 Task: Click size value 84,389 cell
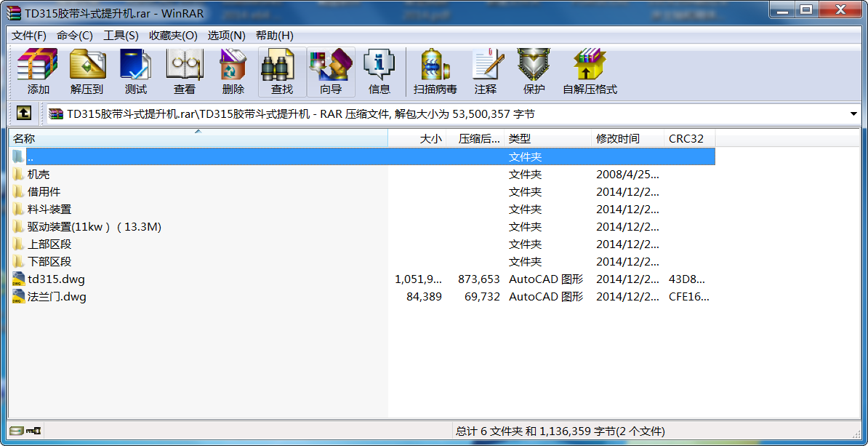coord(424,297)
